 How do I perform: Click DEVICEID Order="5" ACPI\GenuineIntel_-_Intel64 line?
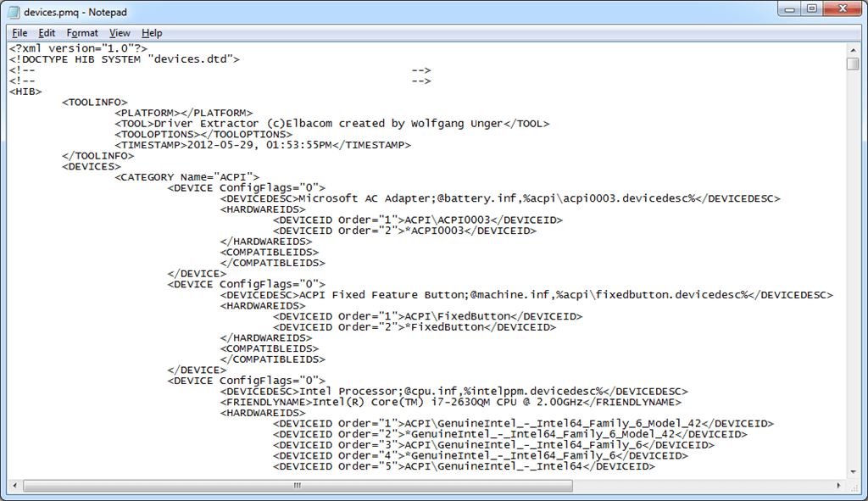tap(464, 467)
